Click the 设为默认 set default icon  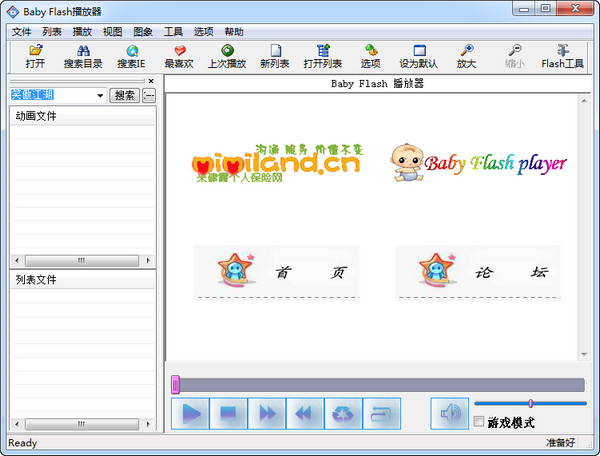(x=419, y=57)
